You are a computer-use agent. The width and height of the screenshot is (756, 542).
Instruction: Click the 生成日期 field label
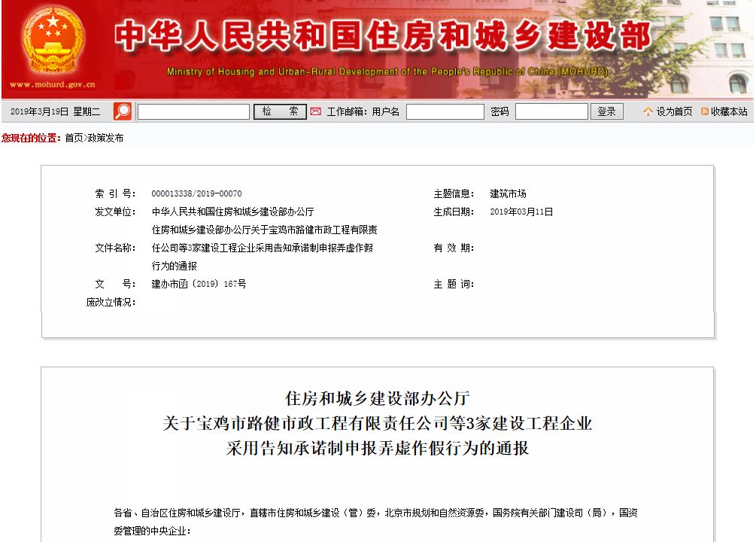click(x=454, y=212)
